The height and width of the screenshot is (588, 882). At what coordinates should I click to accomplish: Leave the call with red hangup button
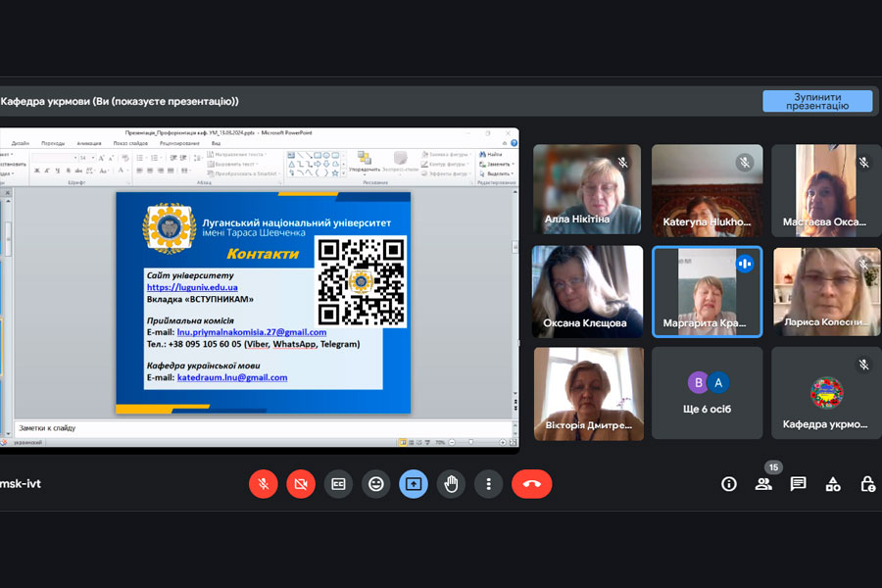531,484
